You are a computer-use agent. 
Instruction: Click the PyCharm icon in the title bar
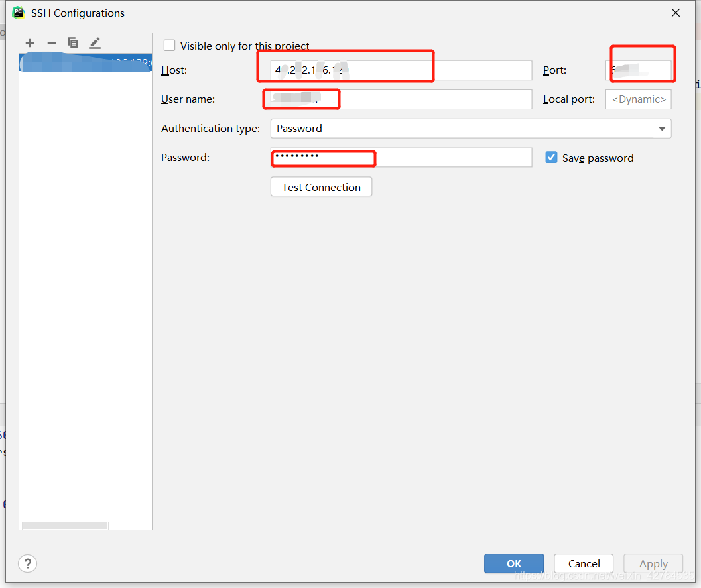click(19, 13)
